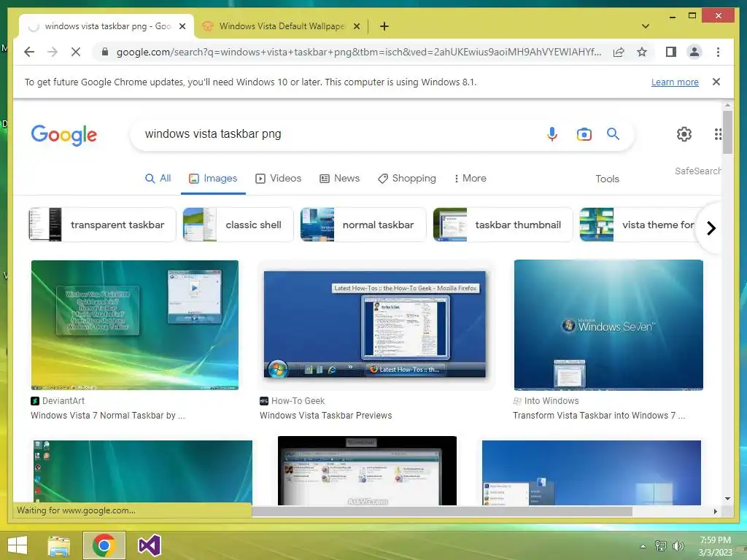Open the Windows Seven Into Windows image
Screen dimensions: 747x560
point(608,324)
